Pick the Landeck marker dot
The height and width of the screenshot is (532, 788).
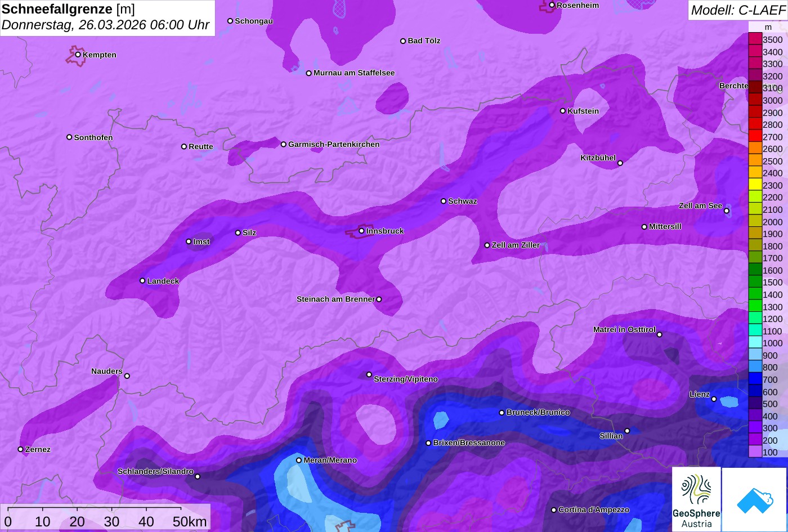[x=142, y=281]
